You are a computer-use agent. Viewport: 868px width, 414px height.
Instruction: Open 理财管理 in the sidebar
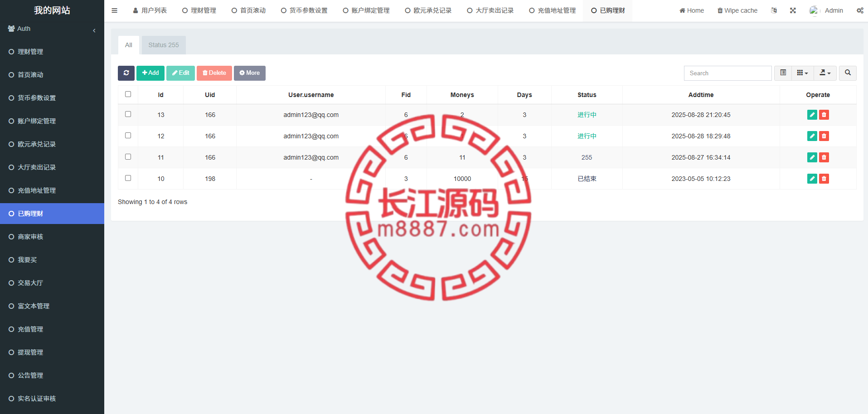point(52,52)
